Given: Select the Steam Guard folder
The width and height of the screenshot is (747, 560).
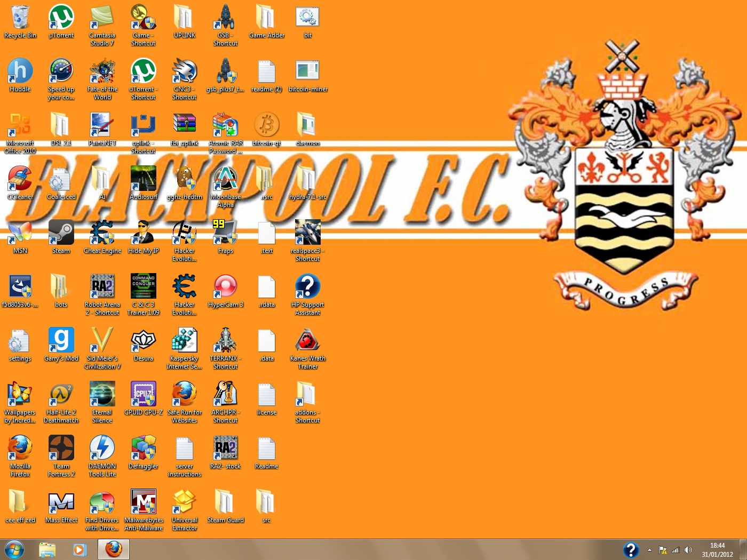Looking at the screenshot, I should coord(226,507).
